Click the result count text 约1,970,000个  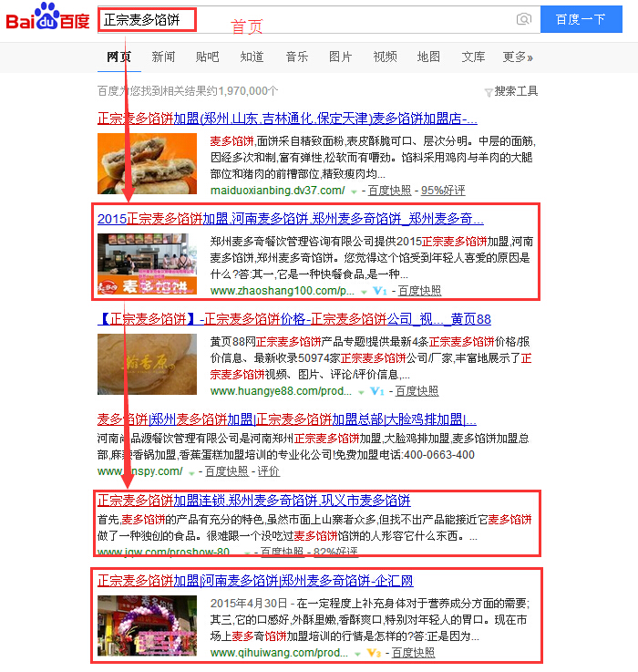coord(243,91)
